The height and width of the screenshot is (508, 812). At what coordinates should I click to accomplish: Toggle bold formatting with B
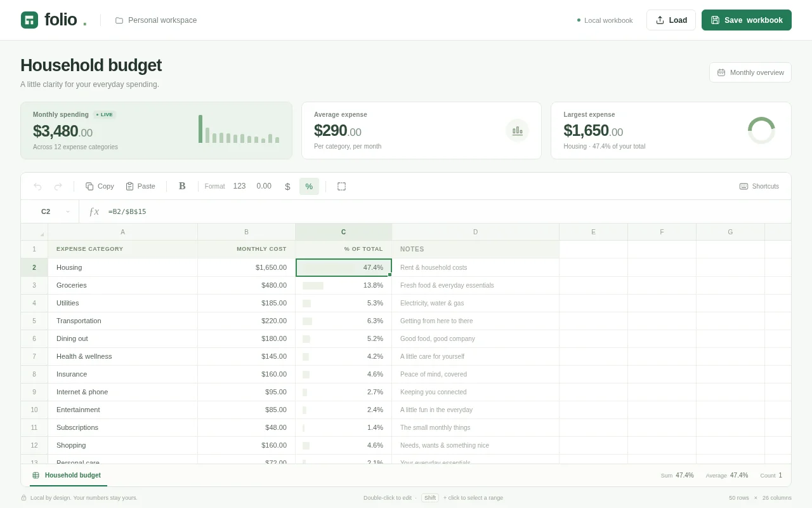point(182,186)
